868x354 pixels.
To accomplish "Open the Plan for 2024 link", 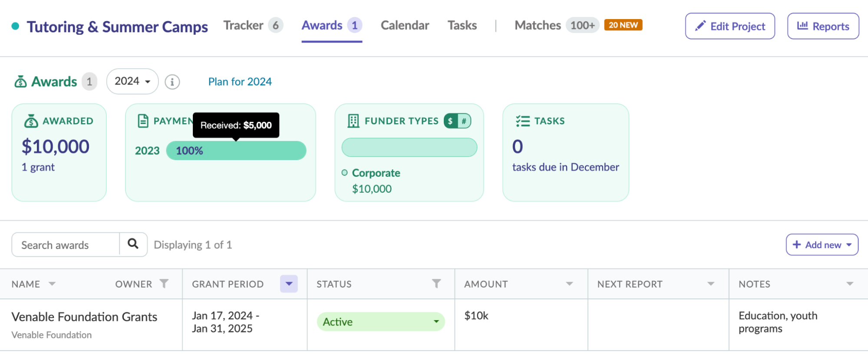I will coord(240,82).
